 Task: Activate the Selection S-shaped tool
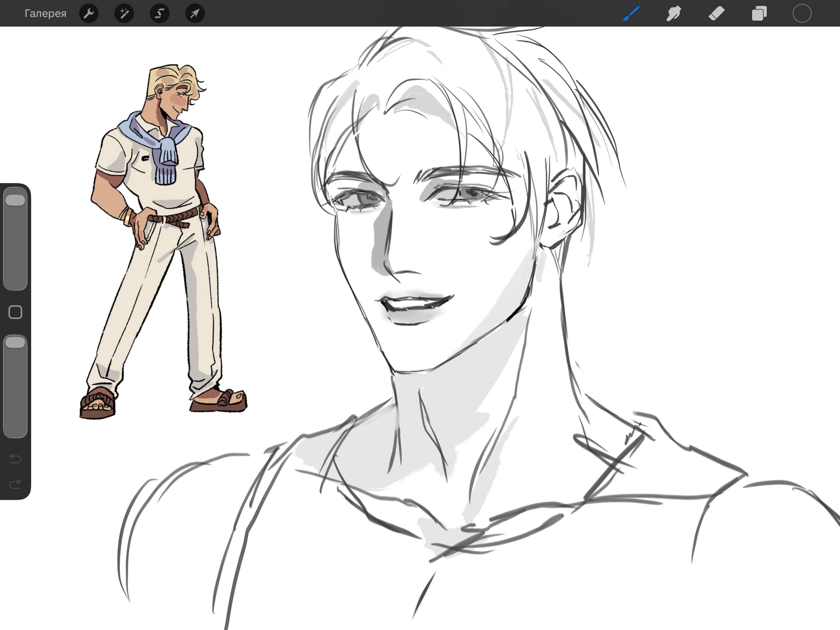159,14
